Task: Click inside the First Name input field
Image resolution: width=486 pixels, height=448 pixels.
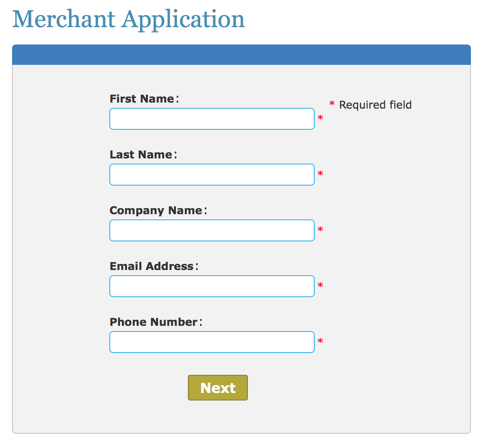Action: [212, 119]
